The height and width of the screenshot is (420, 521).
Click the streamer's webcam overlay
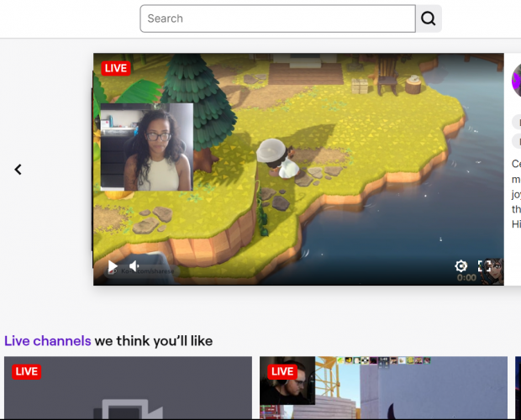click(147, 147)
